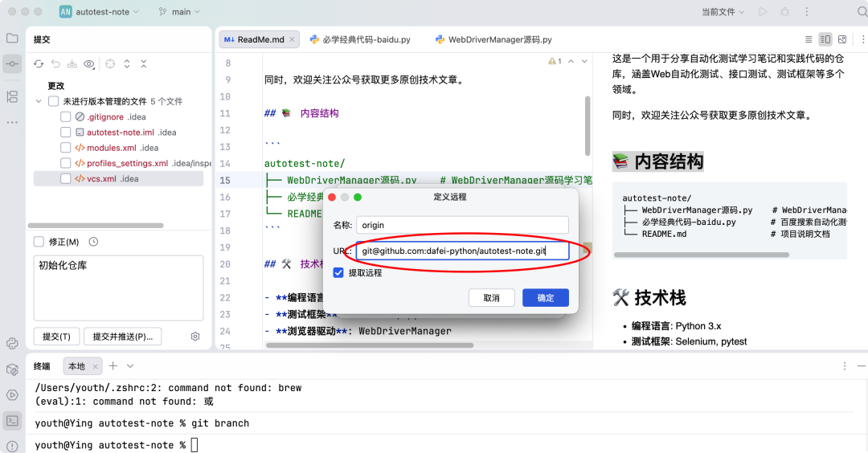
Task: Click the Rollback changes icon
Action: (55, 63)
